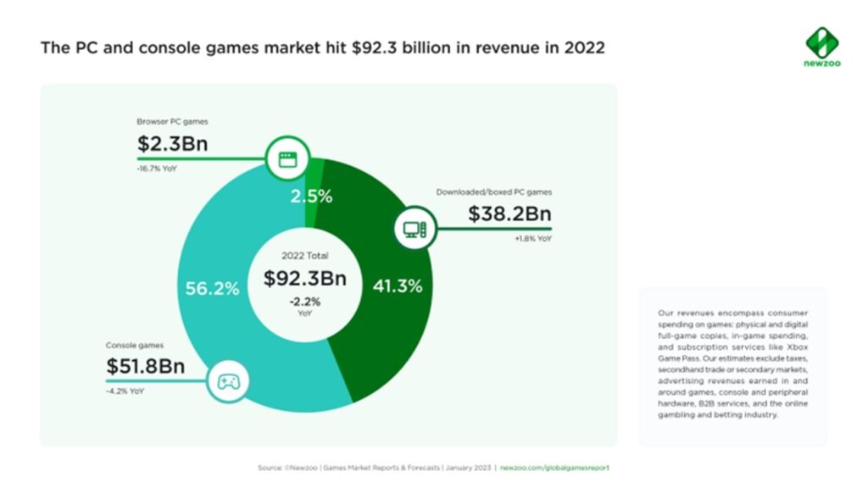
Task: Click the chart headline title text
Action: coord(322,47)
